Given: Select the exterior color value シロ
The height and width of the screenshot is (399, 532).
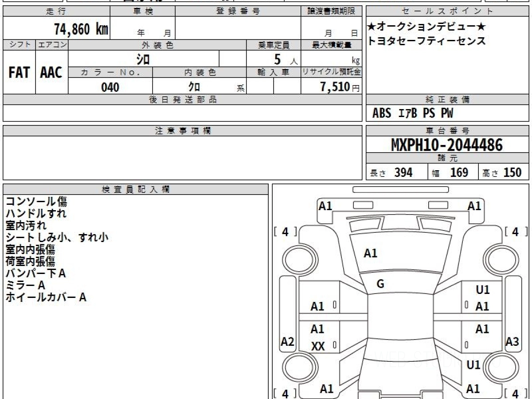Looking at the screenshot, I should pyautogui.click(x=143, y=59).
